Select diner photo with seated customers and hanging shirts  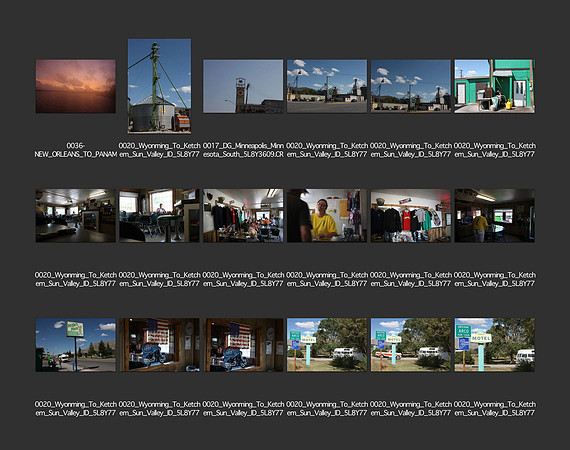[x=243, y=216]
